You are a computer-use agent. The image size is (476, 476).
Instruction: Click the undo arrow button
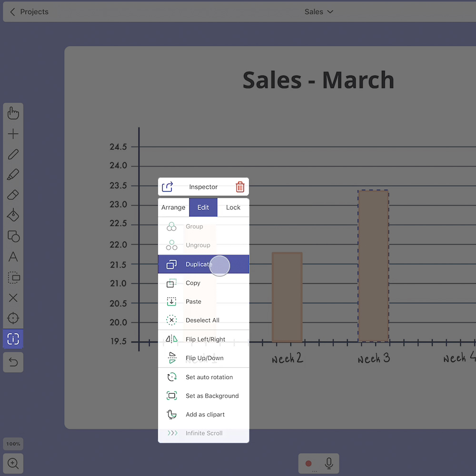click(x=13, y=363)
